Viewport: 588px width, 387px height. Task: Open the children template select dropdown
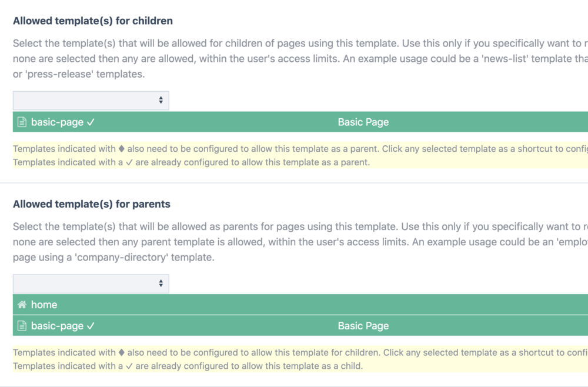[x=91, y=101]
